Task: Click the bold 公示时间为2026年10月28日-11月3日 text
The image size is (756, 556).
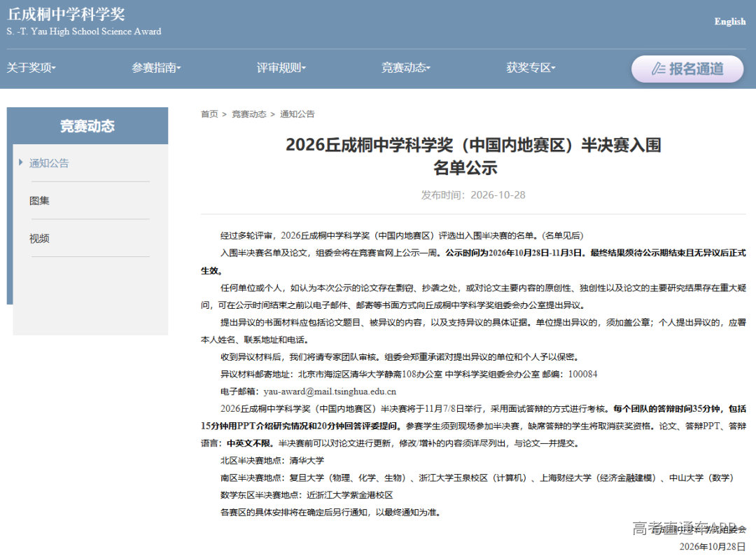Action: point(514,253)
